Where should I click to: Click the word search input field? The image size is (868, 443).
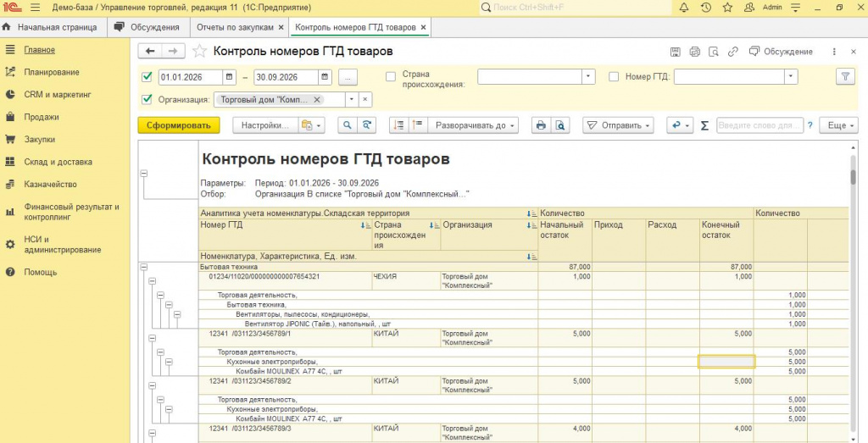pos(759,125)
